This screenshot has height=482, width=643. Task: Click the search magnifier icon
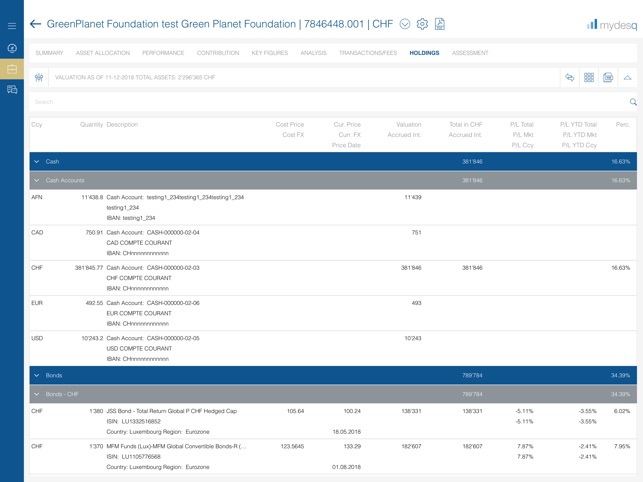[633, 102]
